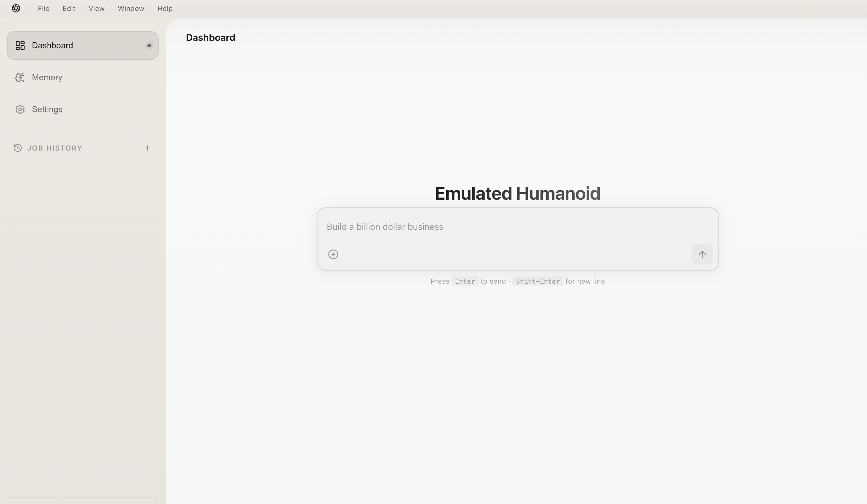Click the plus icon beside Job History

(x=147, y=148)
